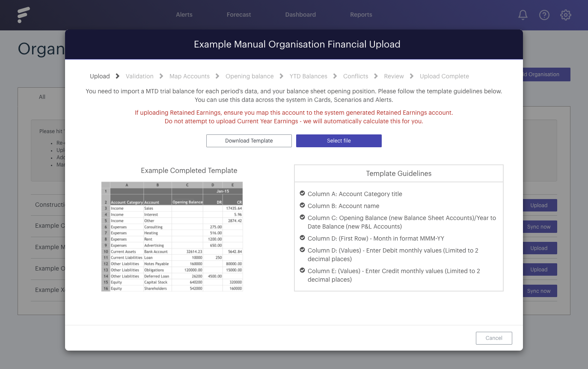The width and height of the screenshot is (588, 369).
Task: Click the chevron arrow after Opening balance step
Action: tap(282, 76)
